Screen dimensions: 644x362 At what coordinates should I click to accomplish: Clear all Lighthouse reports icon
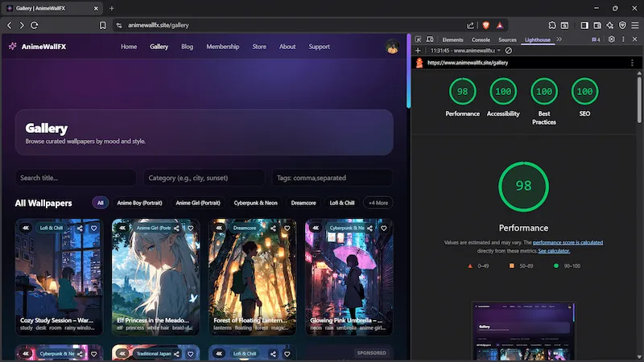509,51
